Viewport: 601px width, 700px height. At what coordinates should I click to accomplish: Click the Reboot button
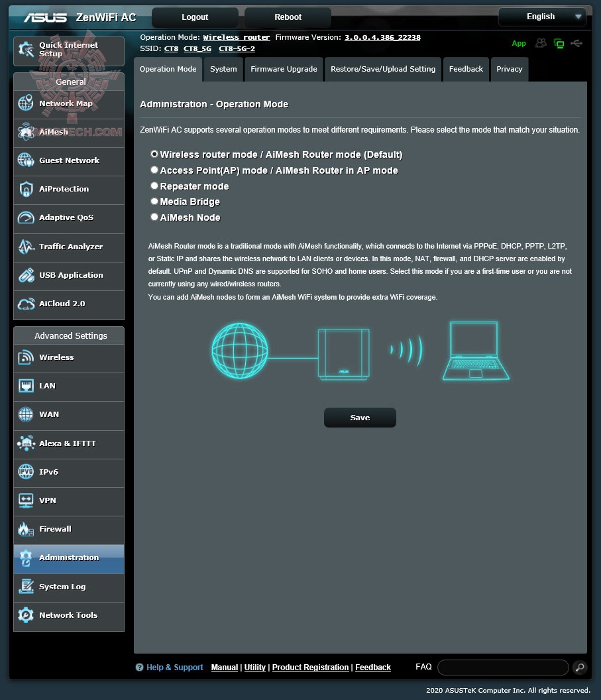[288, 17]
